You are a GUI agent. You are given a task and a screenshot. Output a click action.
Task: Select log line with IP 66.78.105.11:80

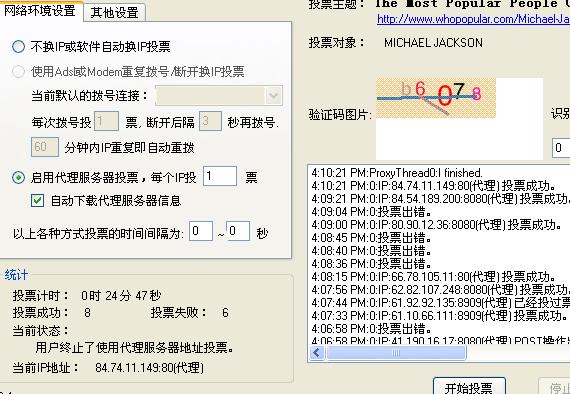434,277
